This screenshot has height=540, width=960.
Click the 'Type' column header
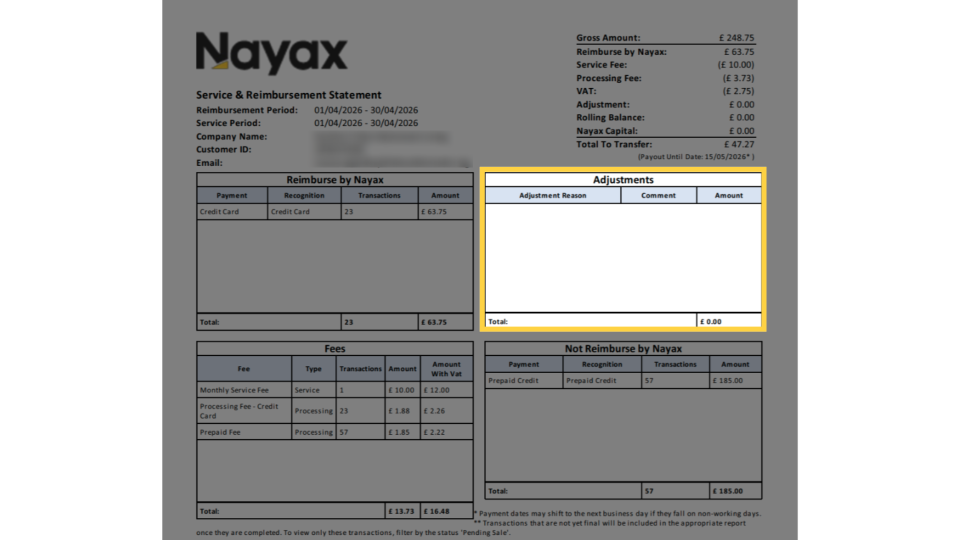[313, 369]
